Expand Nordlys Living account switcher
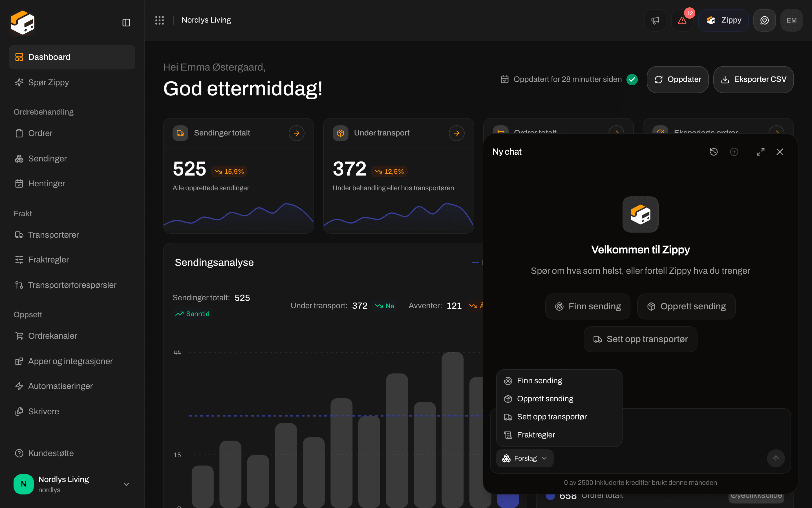Screen dimensions: 812x508 click(x=126, y=484)
